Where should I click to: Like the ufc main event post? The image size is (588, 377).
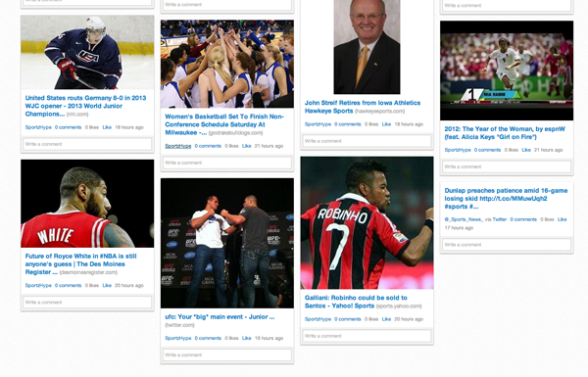pos(246,338)
